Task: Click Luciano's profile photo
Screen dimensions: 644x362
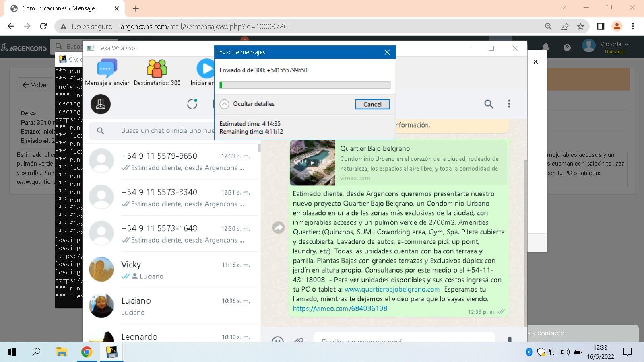Action: [101, 306]
